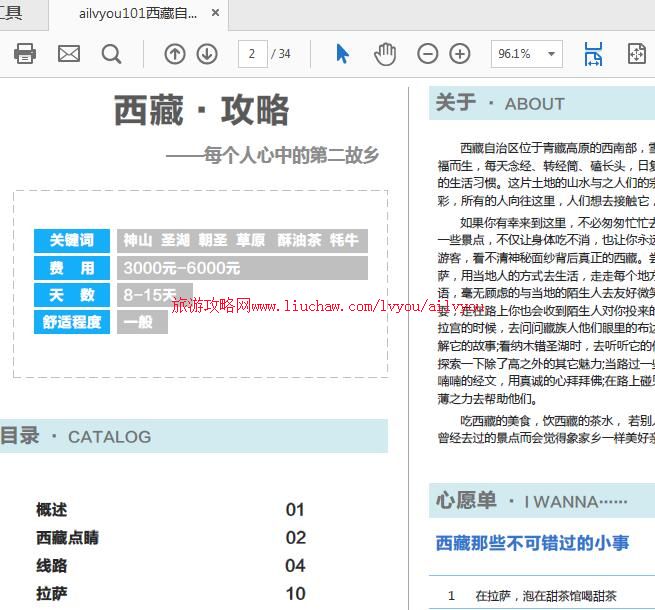Screen dimensions: 655x610
Task: Open the Find search magnifier
Action: (112, 54)
